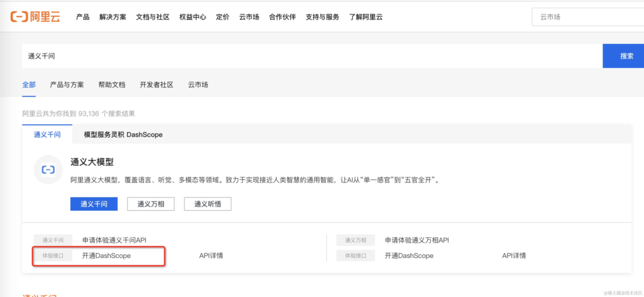Click the highlighted 开通DashScope link
644x297 pixels.
coord(106,255)
